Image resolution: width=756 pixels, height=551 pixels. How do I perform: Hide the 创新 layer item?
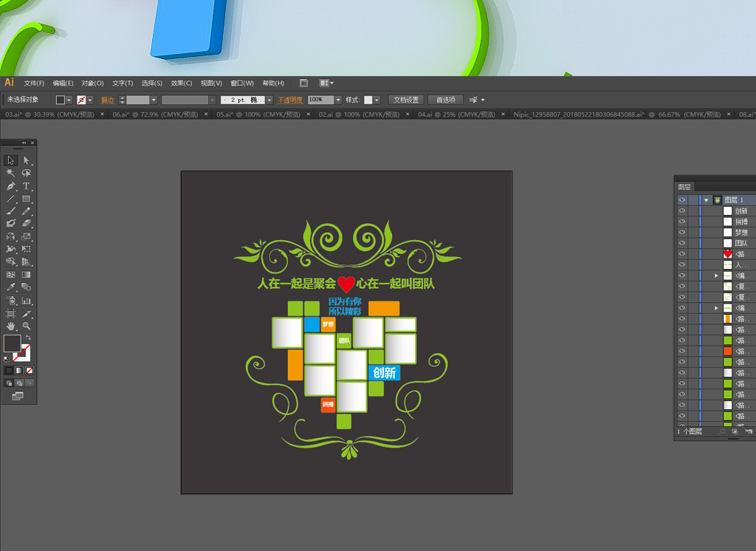click(682, 211)
